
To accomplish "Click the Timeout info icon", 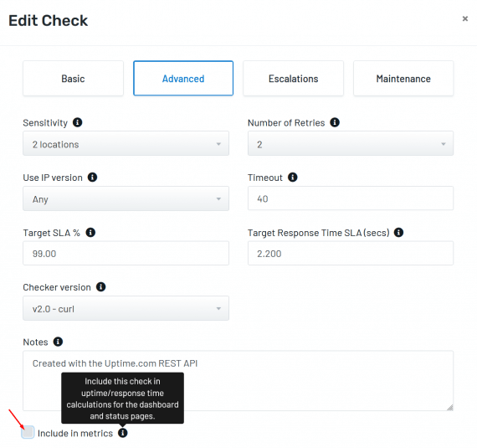I will 292,178.
